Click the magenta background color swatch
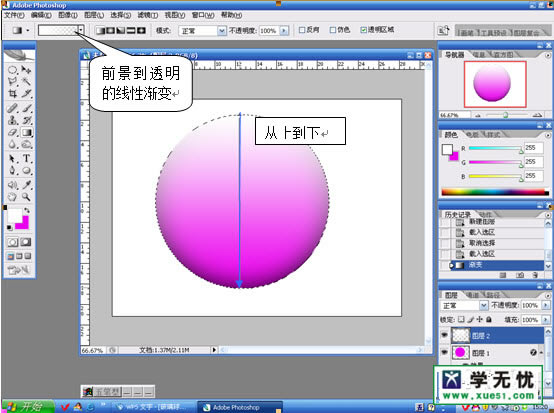554x413 pixels. pos(23,224)
